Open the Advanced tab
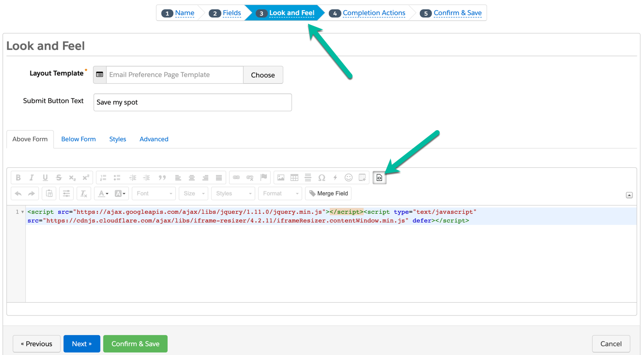Viewport: 644px width, 355px height. point(154,139)
